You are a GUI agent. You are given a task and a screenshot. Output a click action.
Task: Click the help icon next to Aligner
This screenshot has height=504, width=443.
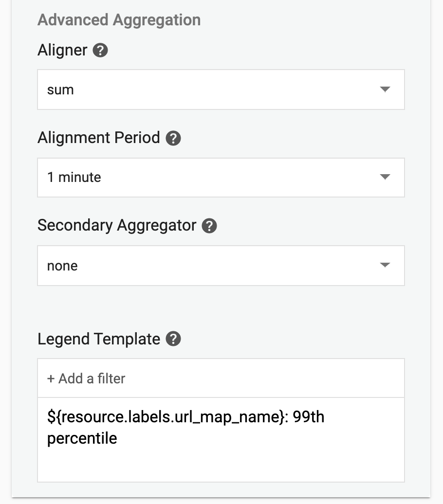100,51
